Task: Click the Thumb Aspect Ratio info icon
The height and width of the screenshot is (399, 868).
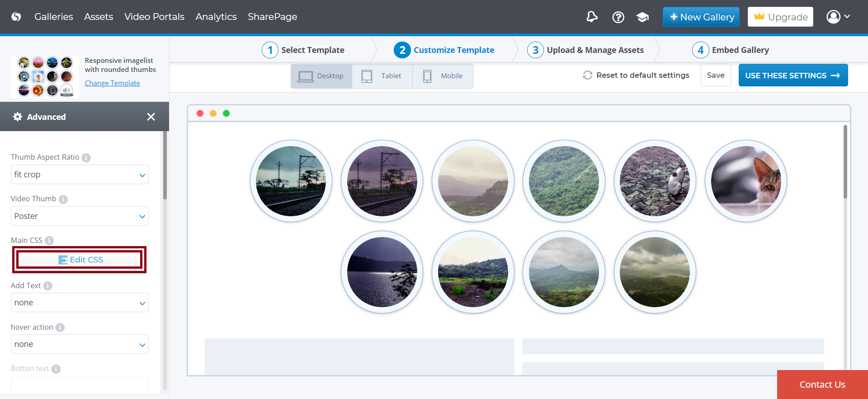Action: pyautogui.click(x=86, y=157)
